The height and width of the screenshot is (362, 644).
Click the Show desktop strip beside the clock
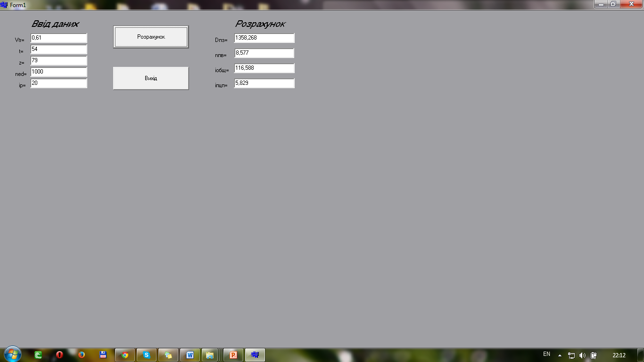click(641, 355)
